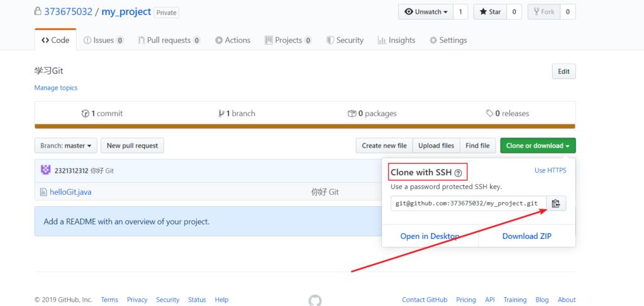This screenshot has height=306, width=644.
Task: Open the Branch: master dropdown
Action: pyautogui.click(x=65, y=146)
